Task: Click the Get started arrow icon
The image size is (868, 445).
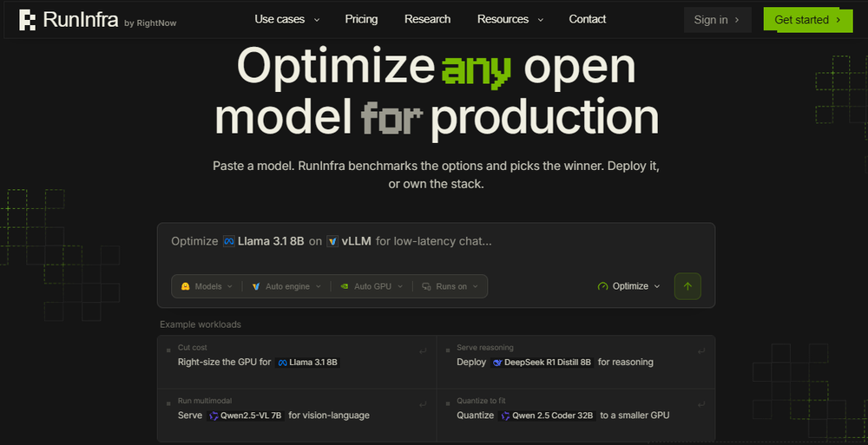Action: tap(838, 20)
